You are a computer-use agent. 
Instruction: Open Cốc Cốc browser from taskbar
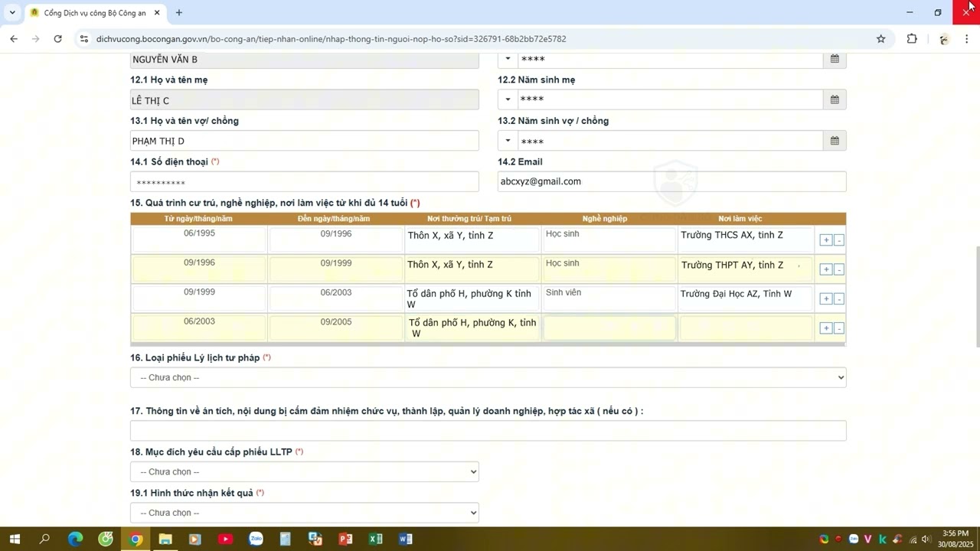pos(106,540)
